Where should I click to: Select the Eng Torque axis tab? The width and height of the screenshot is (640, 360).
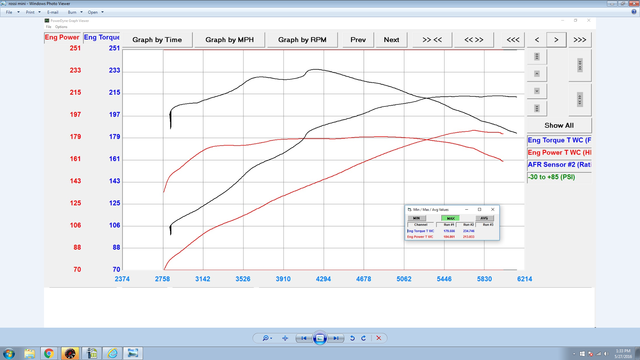click(x=102, y=37)
